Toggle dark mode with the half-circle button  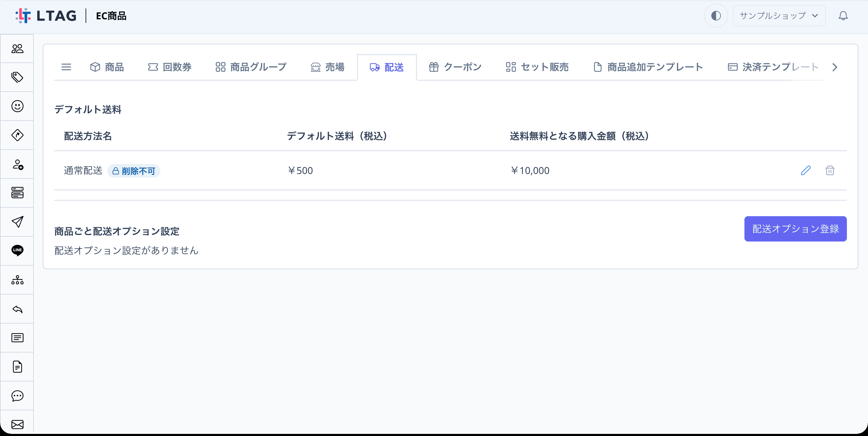716,16
